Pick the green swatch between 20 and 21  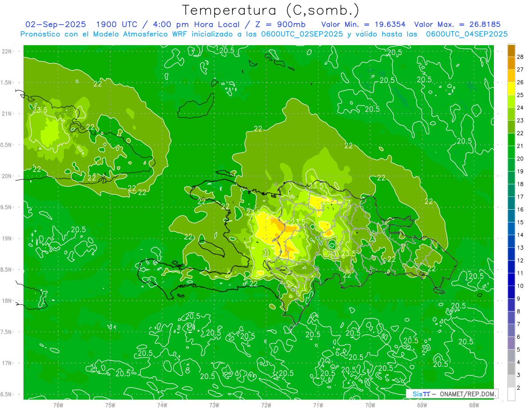pyautogui.click(x=511, y=152)
